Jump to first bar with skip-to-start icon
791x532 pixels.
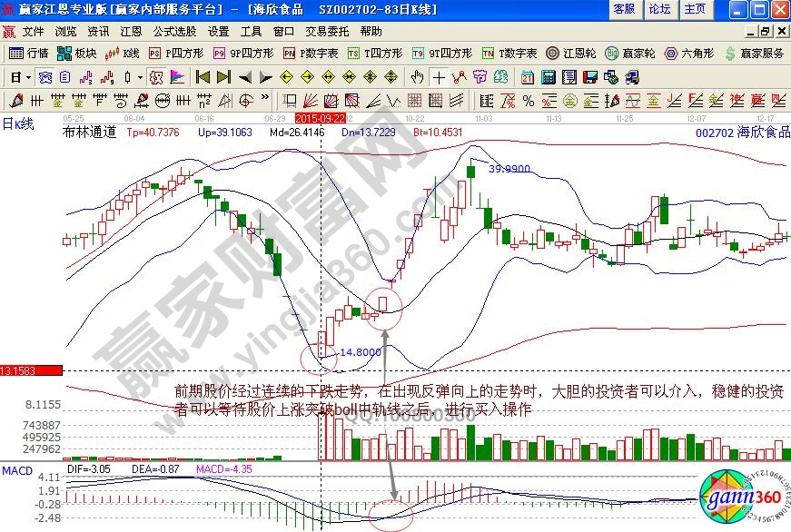coord(203,77)
